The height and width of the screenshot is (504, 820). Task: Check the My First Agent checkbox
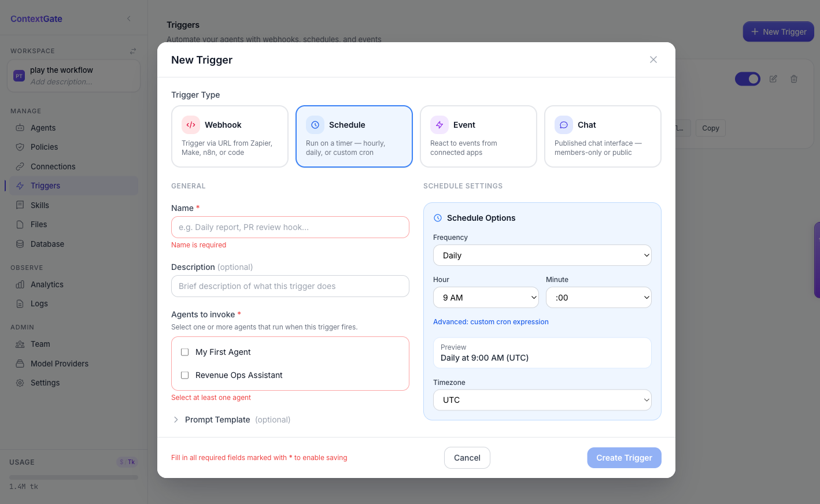185,352
